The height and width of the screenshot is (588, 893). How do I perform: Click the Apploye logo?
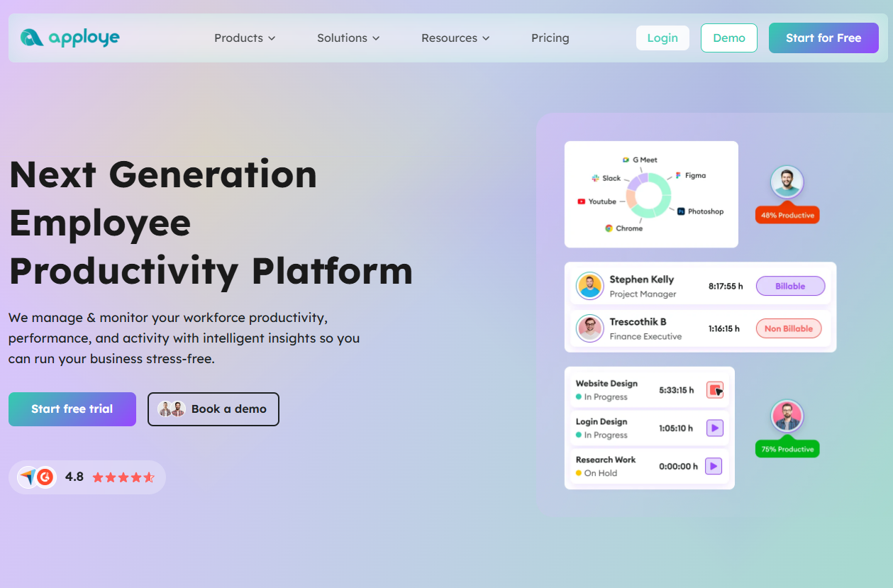[69, 37]
